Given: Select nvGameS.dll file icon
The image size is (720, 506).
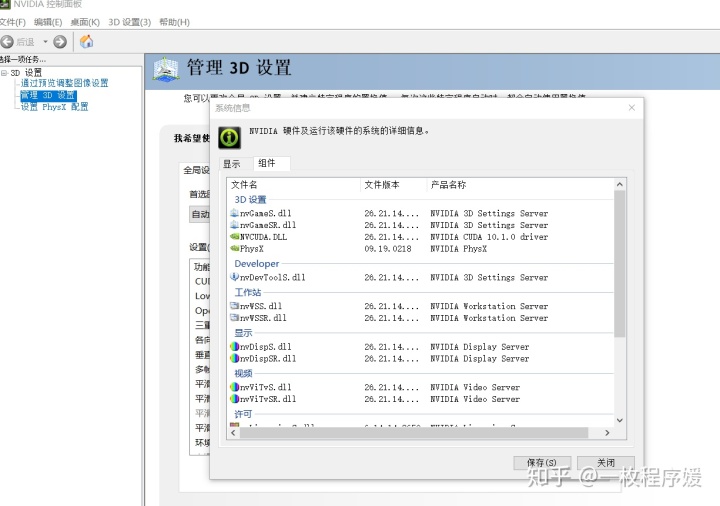Looking at the screenshot, I should coord(234,213).
